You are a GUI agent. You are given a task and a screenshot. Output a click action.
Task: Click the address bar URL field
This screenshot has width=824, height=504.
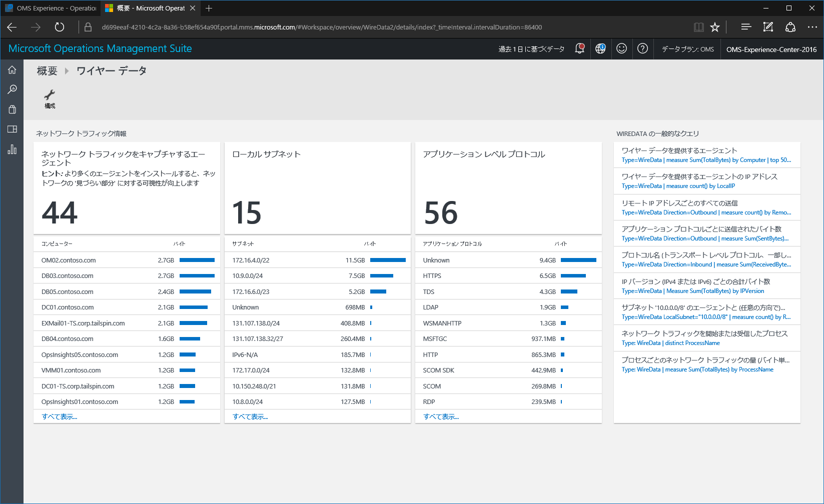coord(322,27)
